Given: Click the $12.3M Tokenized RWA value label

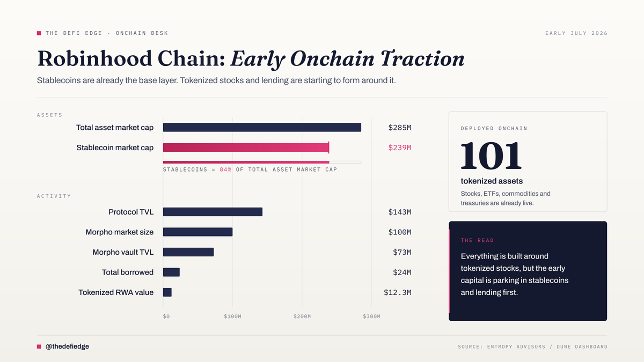Looking at the screenshot, I should [x=398, y=292].
